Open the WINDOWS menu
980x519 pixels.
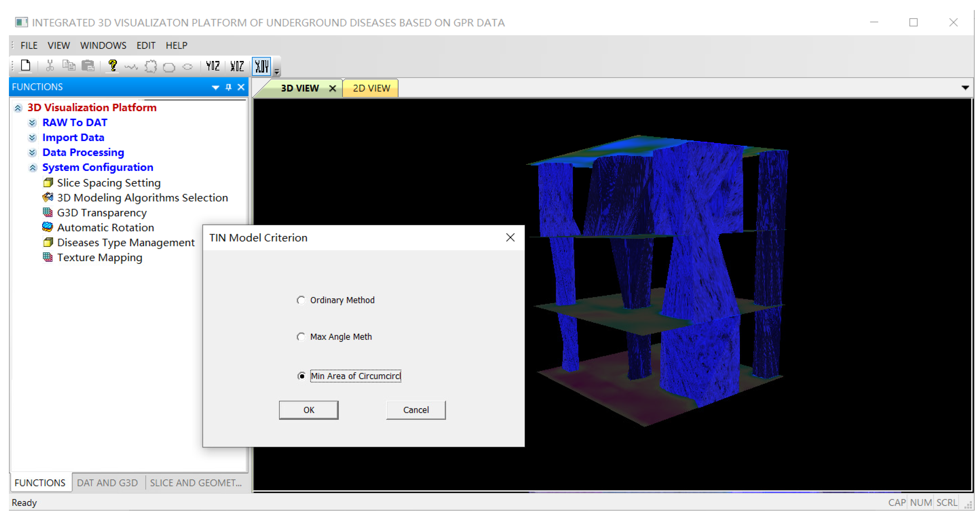(103, 45)
